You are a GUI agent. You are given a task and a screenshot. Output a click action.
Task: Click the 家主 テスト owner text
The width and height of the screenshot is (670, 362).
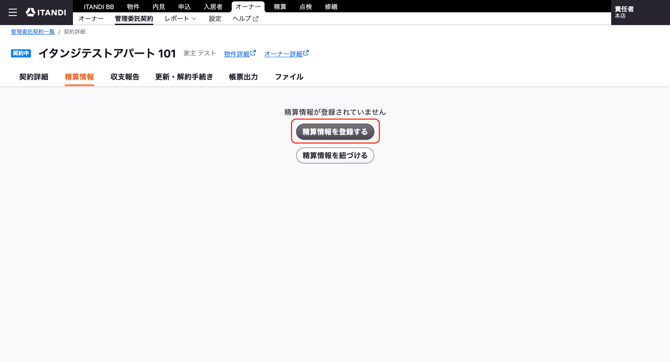[x=200, y=53]
